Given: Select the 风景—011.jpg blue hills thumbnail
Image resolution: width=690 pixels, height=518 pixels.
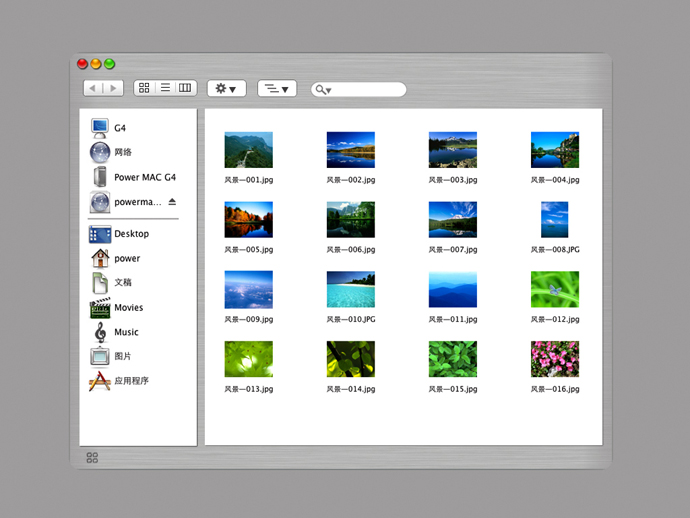Looking at the screenshot, I should click(x=453, y=289).
